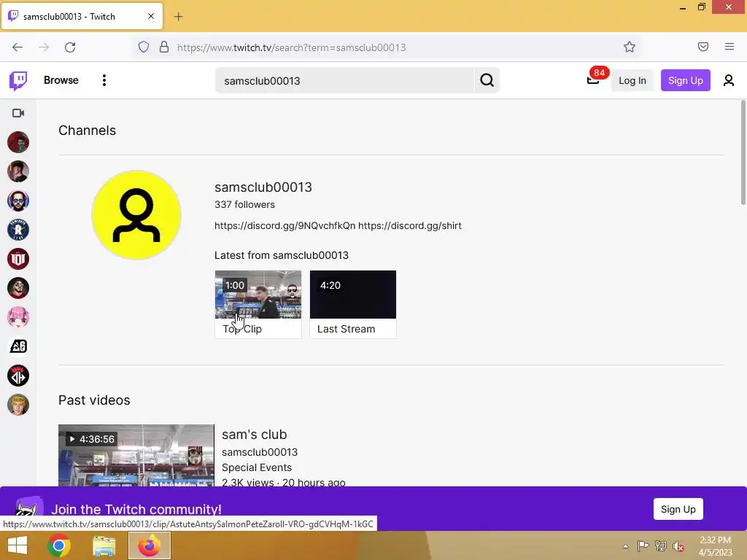Viewport: 747px width, 560px height.
Task: Open the black red-flame logo sidebar channel
Action: click(18, 376)
